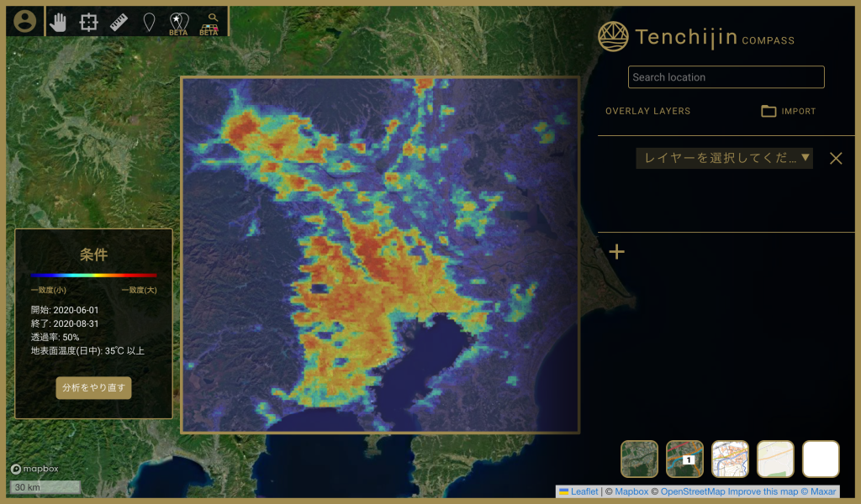Activate the area selection crosshair tool
The height and width of the screenshot is (504, 861).
pyautogui.click(x=88, y=22)
